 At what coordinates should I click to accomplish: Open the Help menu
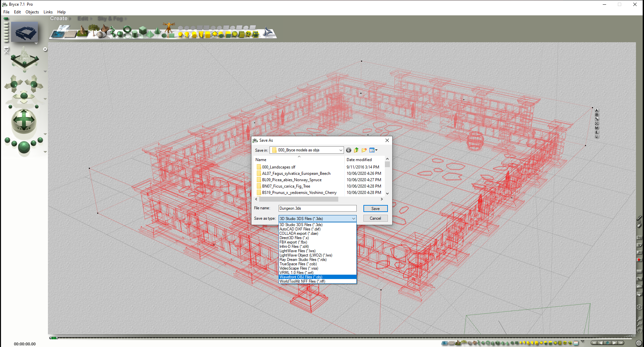pos(61,12)
